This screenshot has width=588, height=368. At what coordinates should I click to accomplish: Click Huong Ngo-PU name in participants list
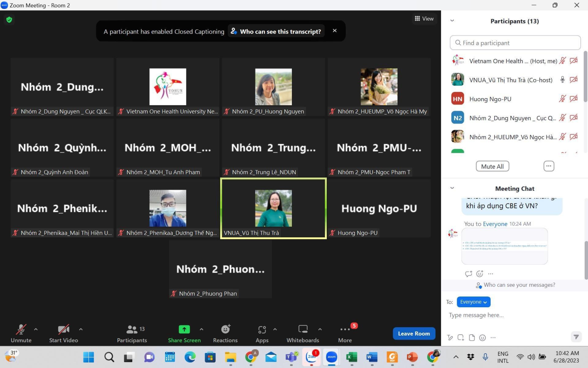[490, 99]
